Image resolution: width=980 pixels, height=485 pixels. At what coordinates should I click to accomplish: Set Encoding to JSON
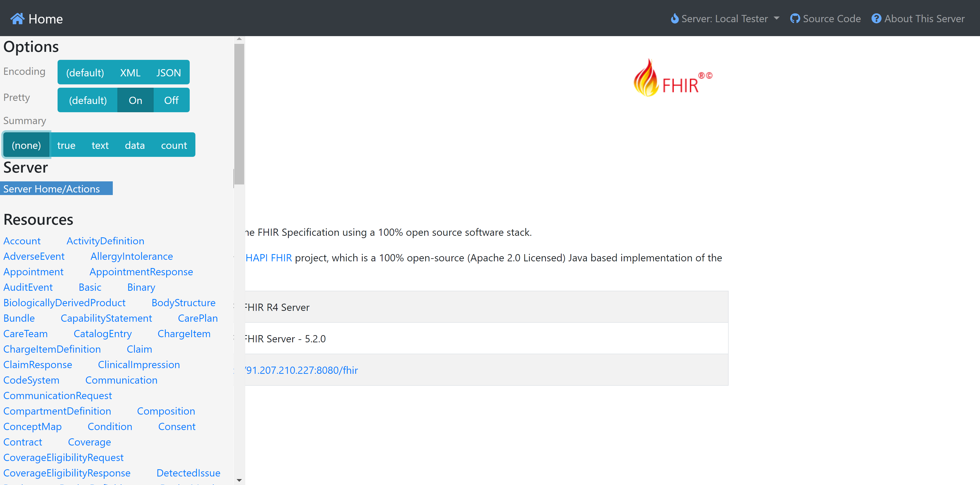click(x=169, y=72)
